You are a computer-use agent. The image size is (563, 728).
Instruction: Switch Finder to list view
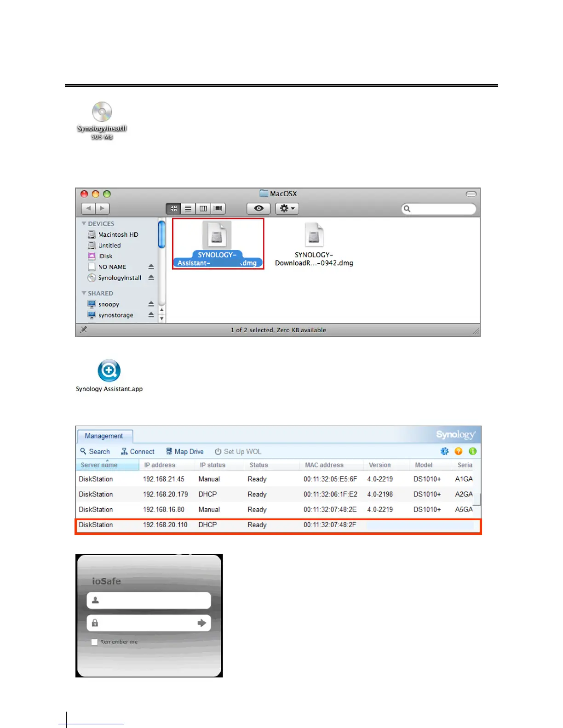188,209
